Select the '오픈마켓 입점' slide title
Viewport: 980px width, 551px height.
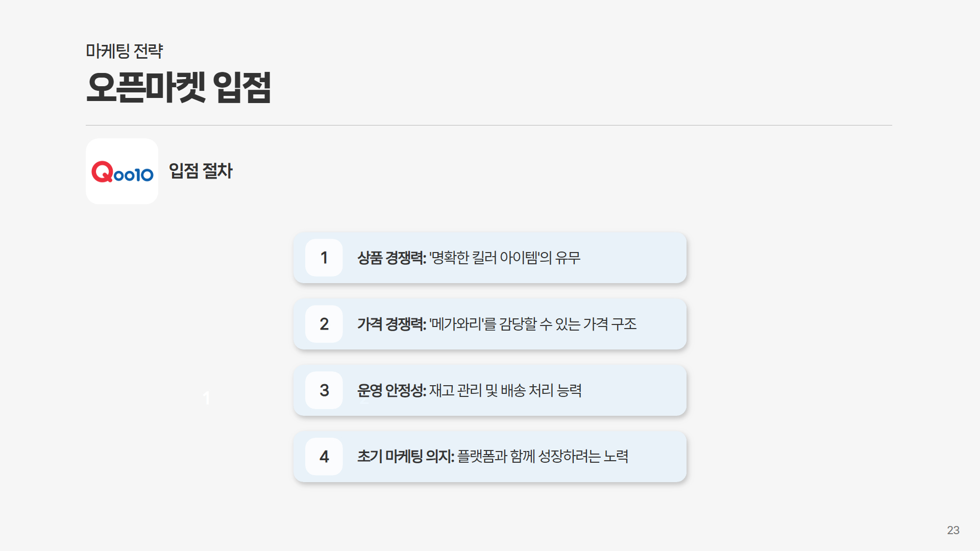coord(179,87)
